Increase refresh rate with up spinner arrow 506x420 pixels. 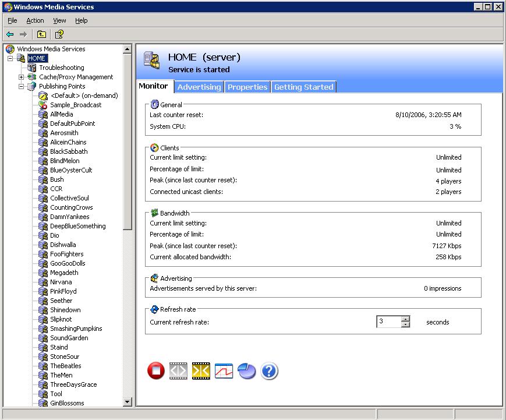click(406, 319)
